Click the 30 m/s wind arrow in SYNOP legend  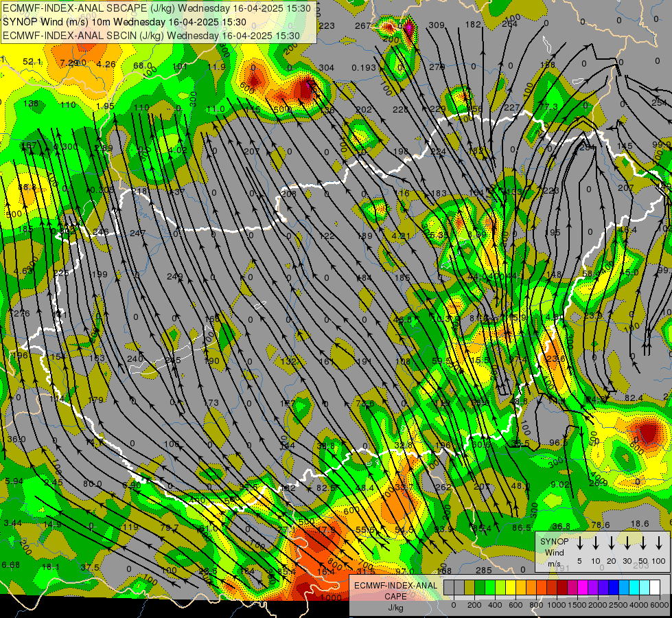tap(627, 543)
